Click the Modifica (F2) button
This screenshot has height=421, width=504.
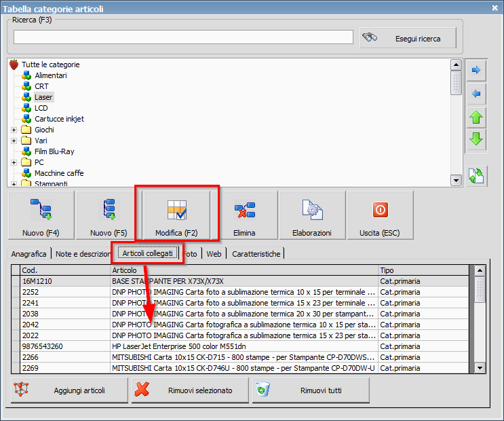pos(176,215)
